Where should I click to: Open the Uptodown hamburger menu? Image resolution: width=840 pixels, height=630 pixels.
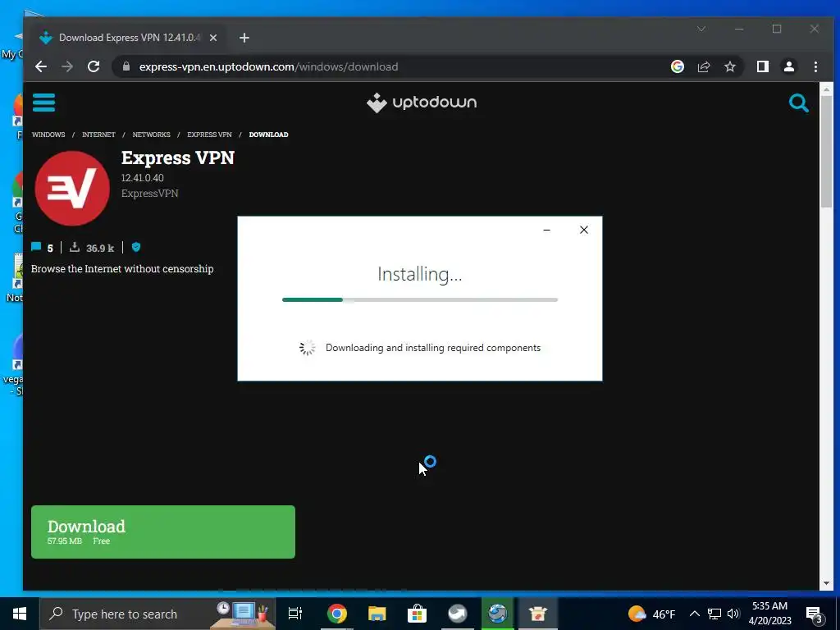[x=43, y=103]
